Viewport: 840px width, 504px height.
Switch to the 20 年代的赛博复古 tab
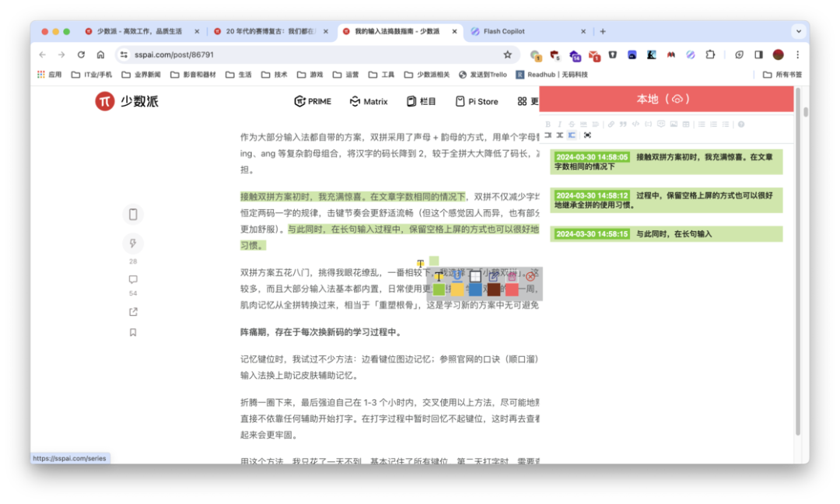[x=271, y=32]
